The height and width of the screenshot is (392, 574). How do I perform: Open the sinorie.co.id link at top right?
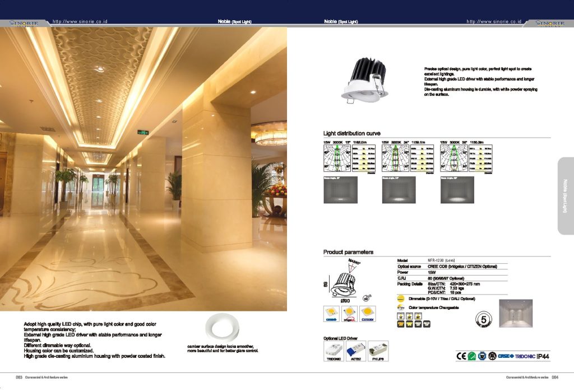click(x=494, y=21)
